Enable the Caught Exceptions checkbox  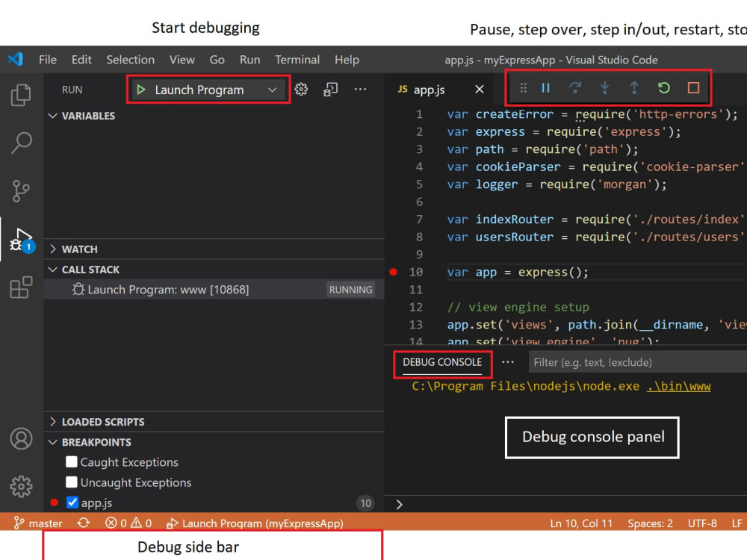coord(71,461)
